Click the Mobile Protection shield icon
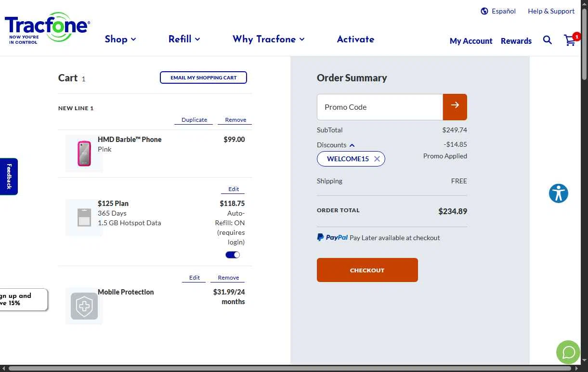588x372 pixels. click(x=84, y=306)
